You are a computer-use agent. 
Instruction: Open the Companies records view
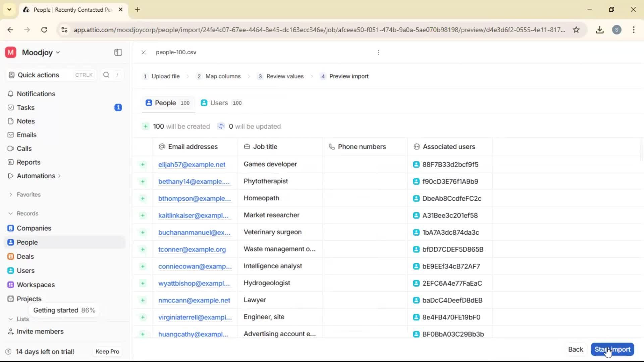tap(34, 228)
